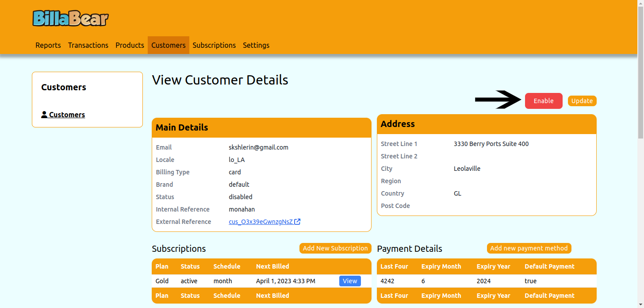Click the Gold plan cell

(x=162, y=281)
